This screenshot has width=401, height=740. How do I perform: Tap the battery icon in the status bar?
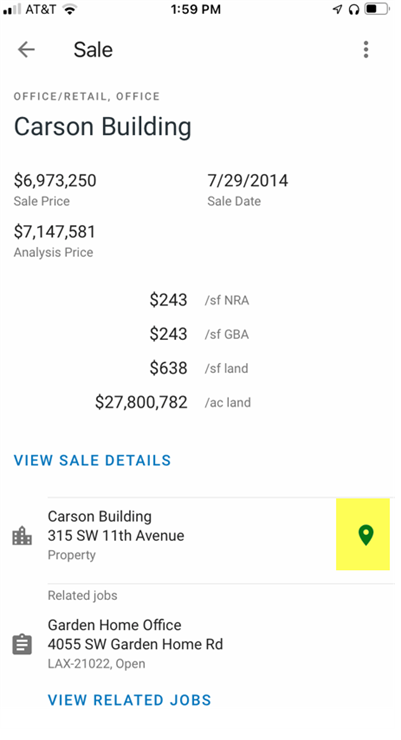377,9
